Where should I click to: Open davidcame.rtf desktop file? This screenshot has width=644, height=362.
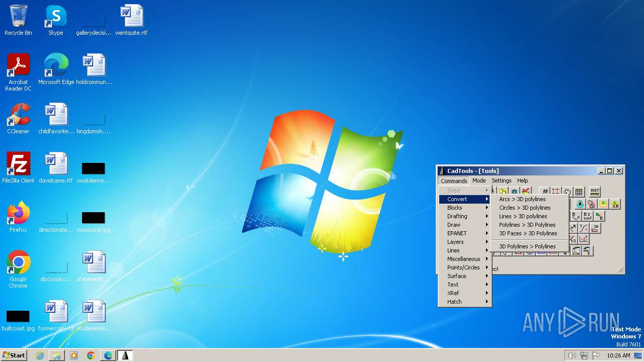(56, 168)
